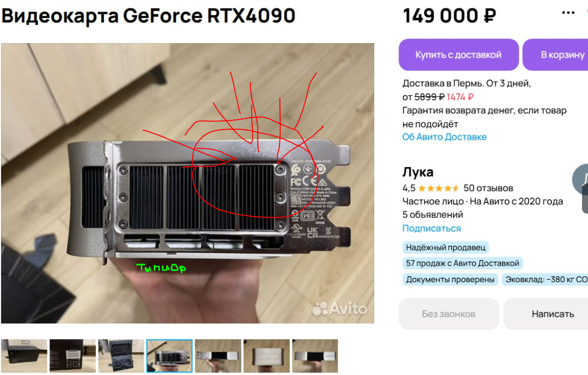
Task: Select first thumbnail showing black box
Action: click(25, 356)
